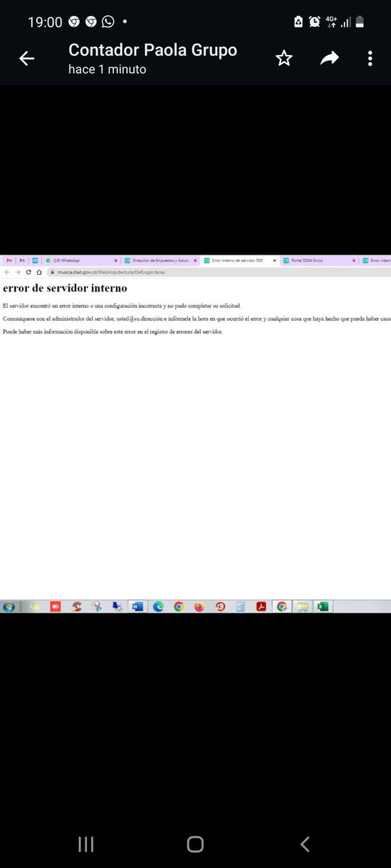The image size is (391, 868).
Task: Reload the muisca.dian.gov.co page
Action: (x=28, y=272)
